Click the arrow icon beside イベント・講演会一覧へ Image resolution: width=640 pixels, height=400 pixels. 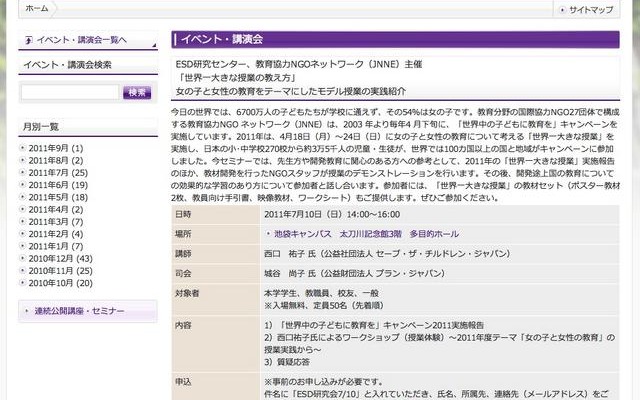click(x=29, y=40)
